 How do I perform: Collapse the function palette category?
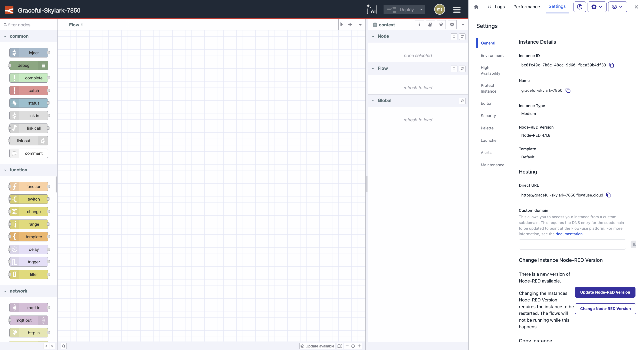(x=5, y=170)
